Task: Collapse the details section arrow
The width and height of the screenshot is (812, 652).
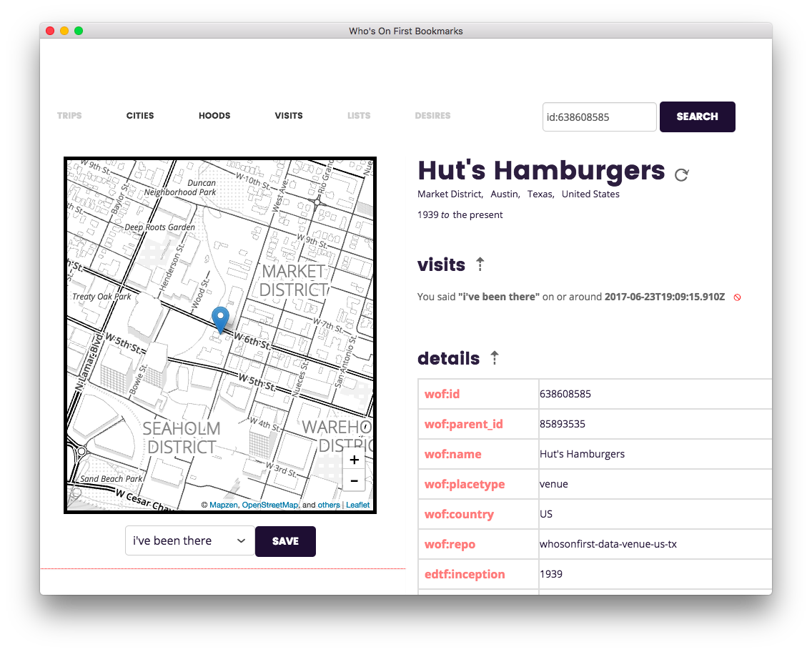Action: point(495,358)
